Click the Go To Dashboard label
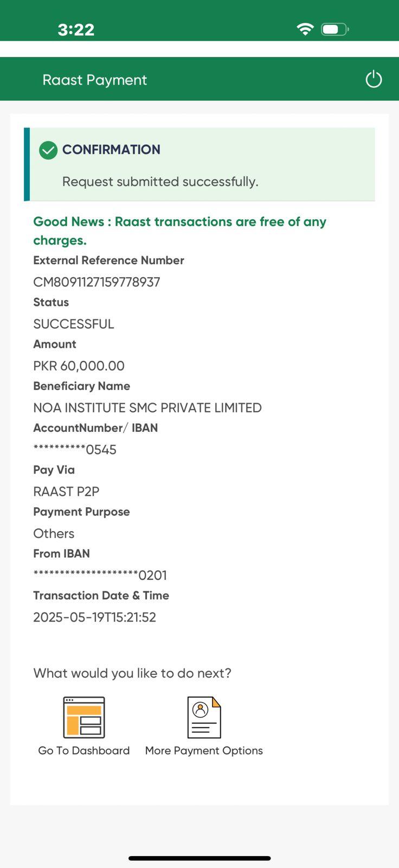399x868 pixels. click(84, 751)
